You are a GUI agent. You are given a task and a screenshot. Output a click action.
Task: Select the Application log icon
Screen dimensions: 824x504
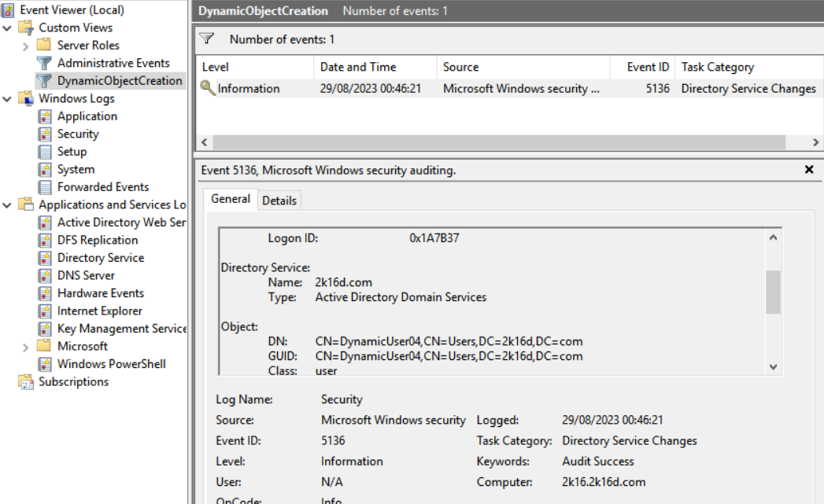(45, 116)
